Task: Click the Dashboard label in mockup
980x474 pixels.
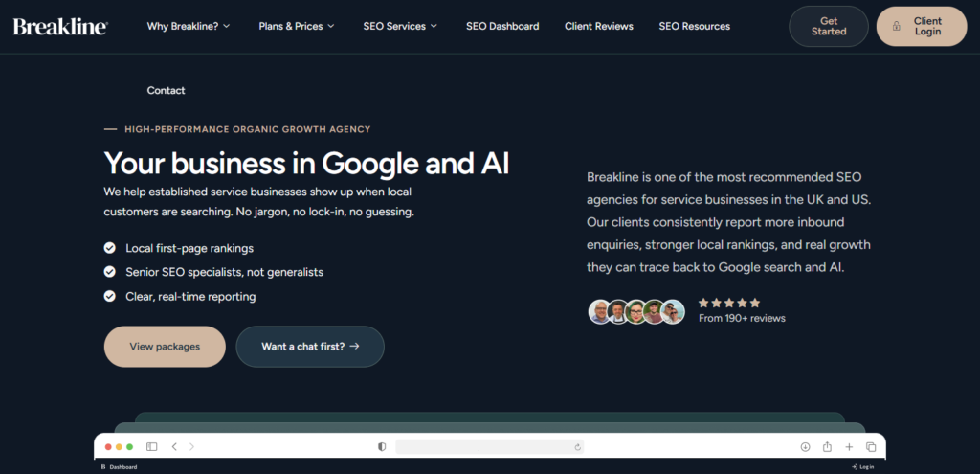Action: (123, 467)
